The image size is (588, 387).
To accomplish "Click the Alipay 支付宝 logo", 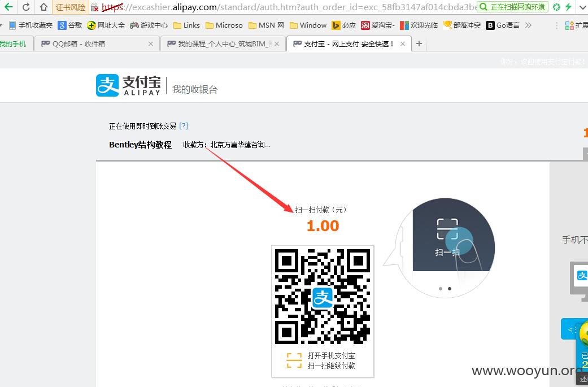I will [x=128, y=85].
